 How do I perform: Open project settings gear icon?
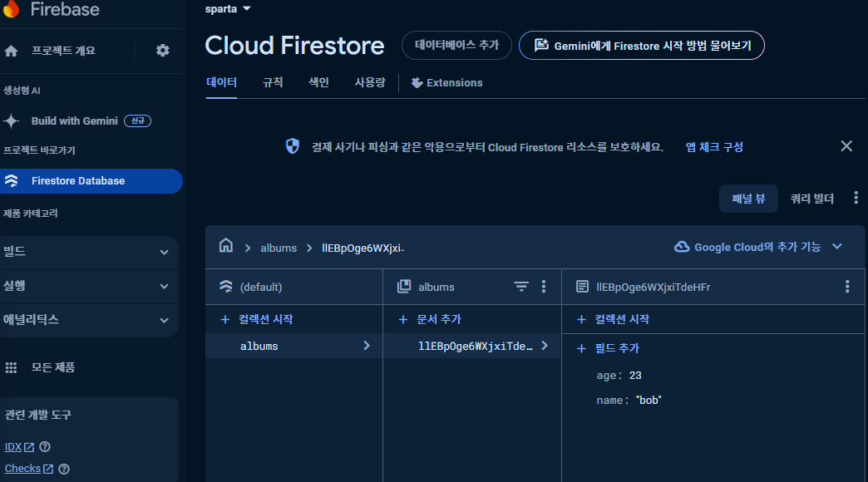163,51
